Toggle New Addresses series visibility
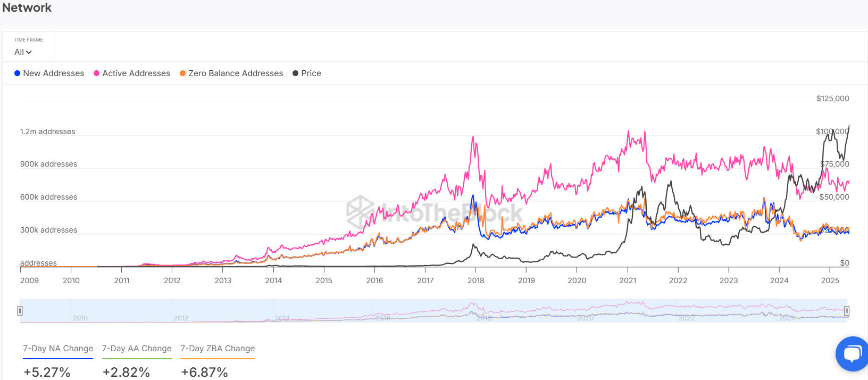 [53, 73]
